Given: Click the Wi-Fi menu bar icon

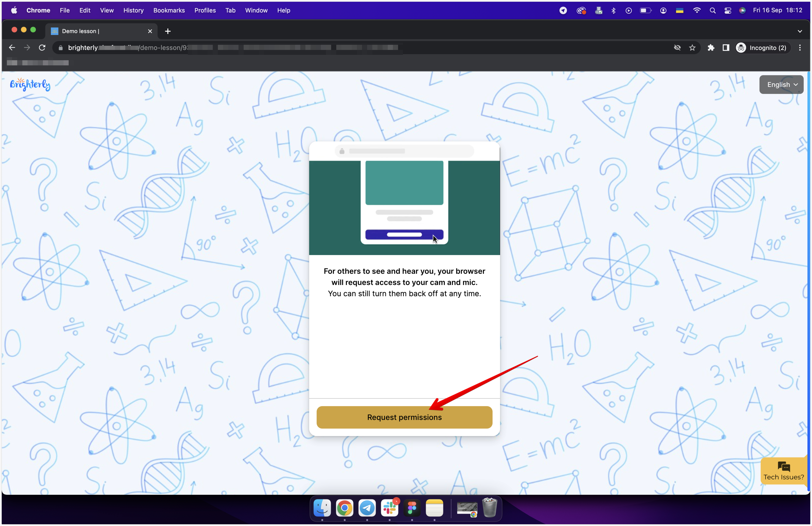Looking at the screenshot, I should 697,11.
